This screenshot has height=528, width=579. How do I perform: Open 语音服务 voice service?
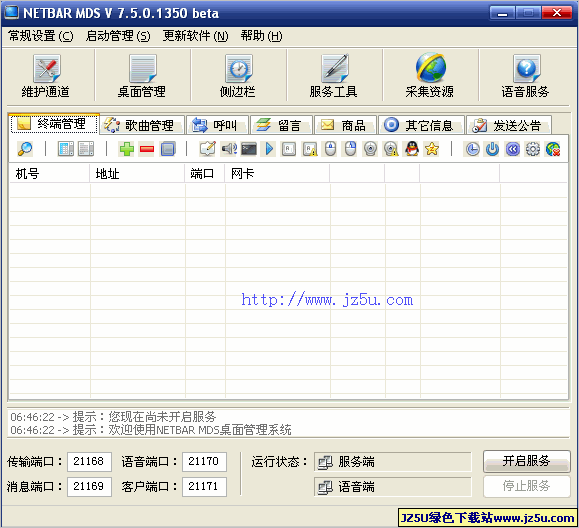coord(526,76)
